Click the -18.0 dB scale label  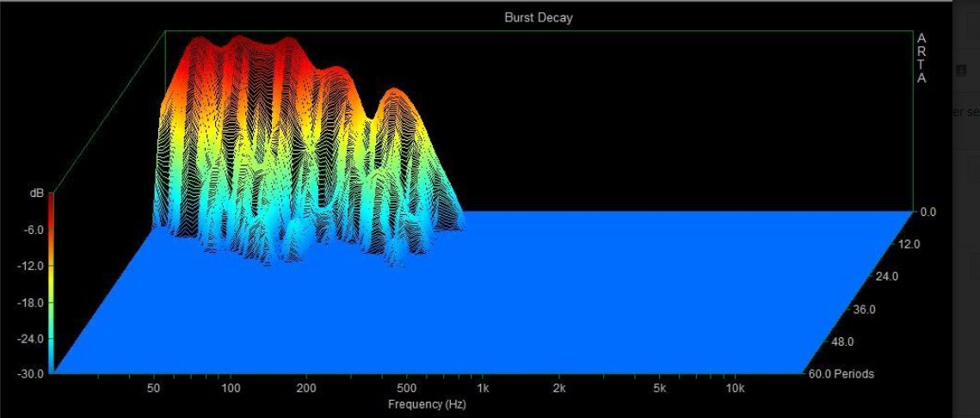31,303
